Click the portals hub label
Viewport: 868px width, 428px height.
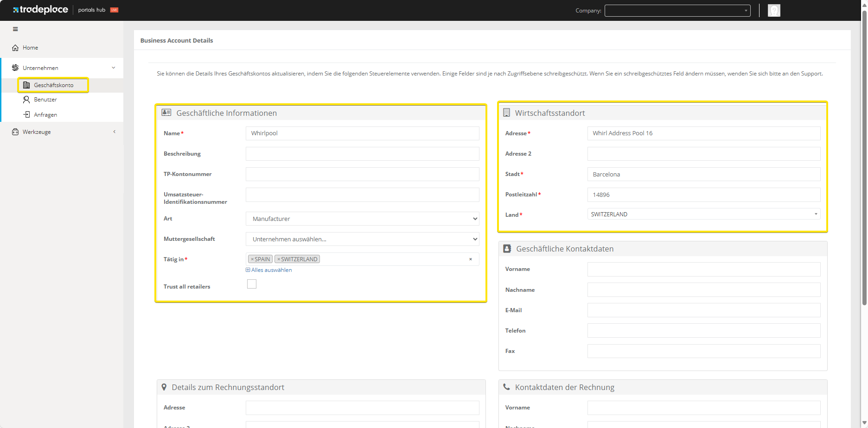click(x=92, y=10)
